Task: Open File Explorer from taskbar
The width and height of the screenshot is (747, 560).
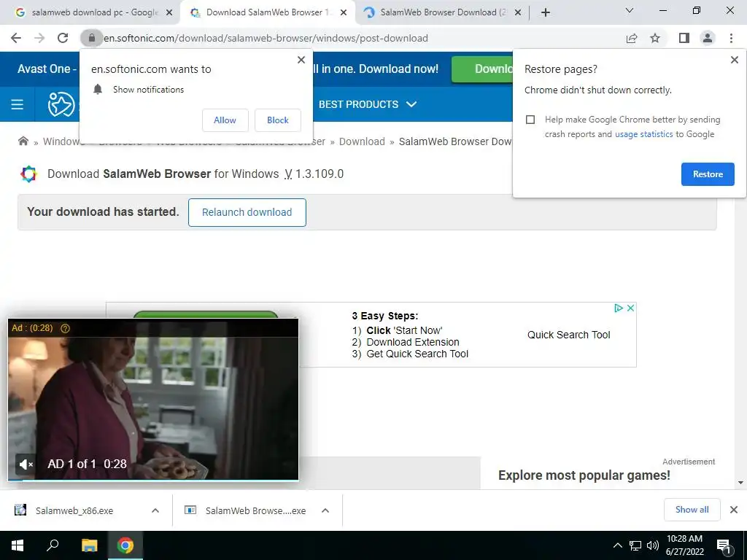Action: point(89,545)
